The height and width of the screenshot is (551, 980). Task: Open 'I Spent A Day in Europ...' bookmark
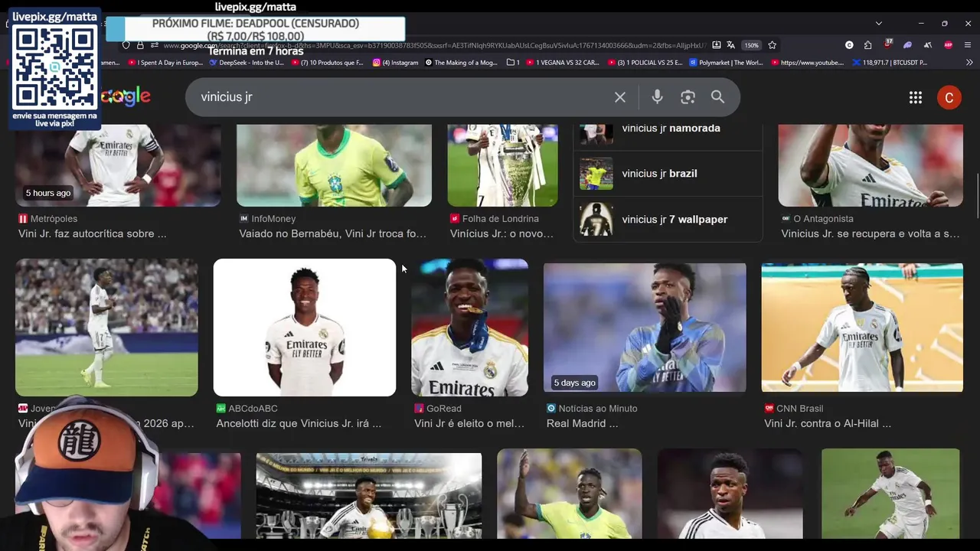tap(165, 63)
